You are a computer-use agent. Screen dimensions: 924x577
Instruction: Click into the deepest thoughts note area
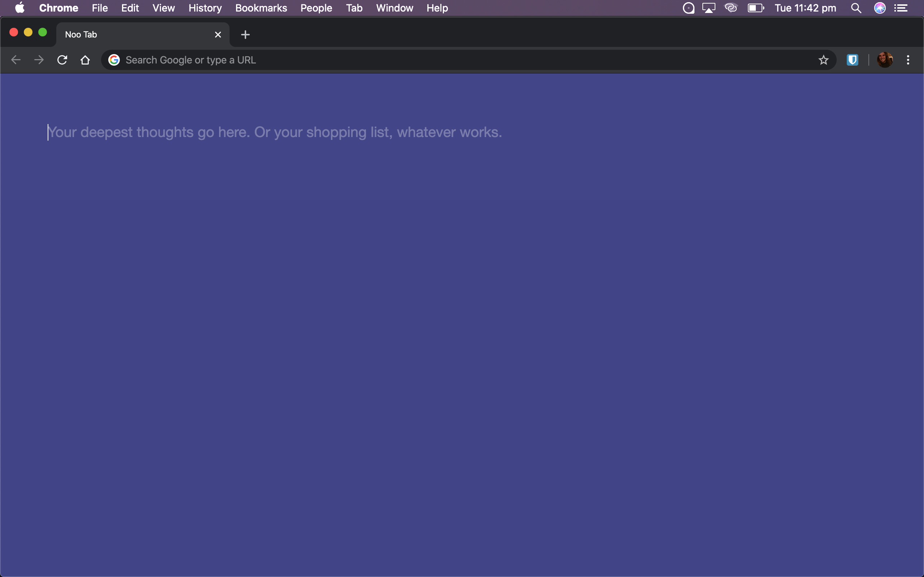click(x=275, y=132)
